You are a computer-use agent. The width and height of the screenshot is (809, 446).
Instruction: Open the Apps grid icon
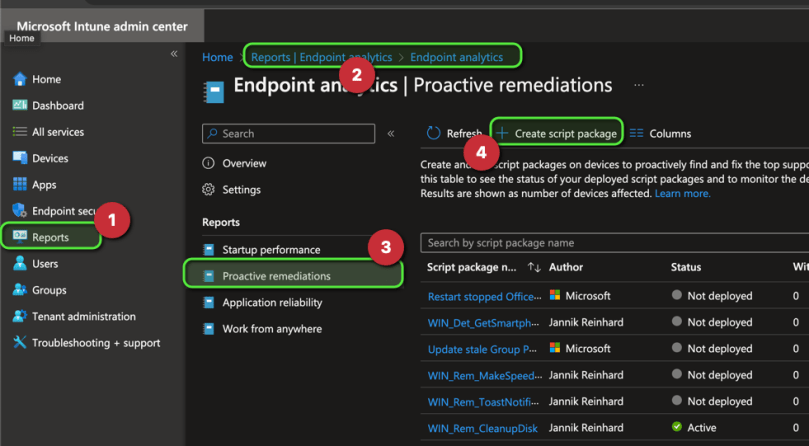tap(20, 185)
